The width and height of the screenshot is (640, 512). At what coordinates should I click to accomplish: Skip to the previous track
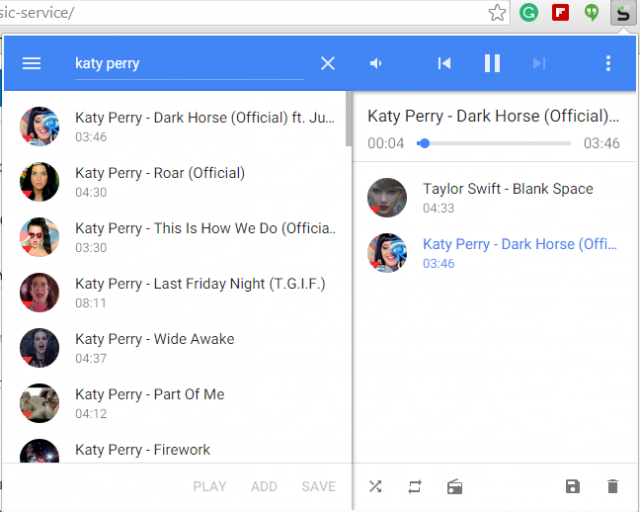click(445, 63)
